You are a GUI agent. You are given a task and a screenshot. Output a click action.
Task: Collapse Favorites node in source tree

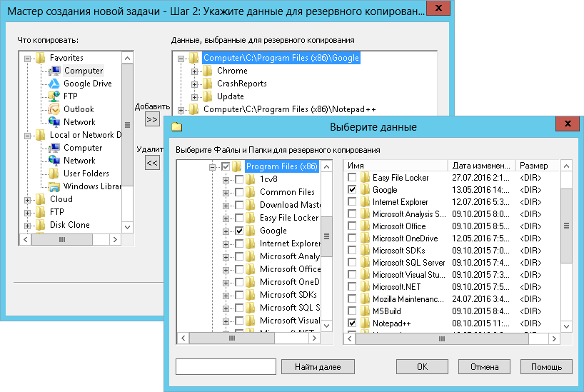click(x=27, y=59)
